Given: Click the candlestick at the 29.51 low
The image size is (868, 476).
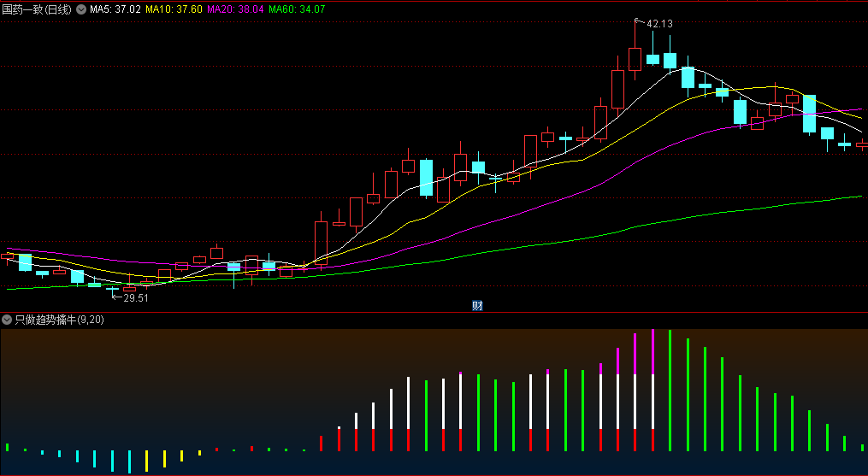Looking at the screenshot, I should click(112, 290).
